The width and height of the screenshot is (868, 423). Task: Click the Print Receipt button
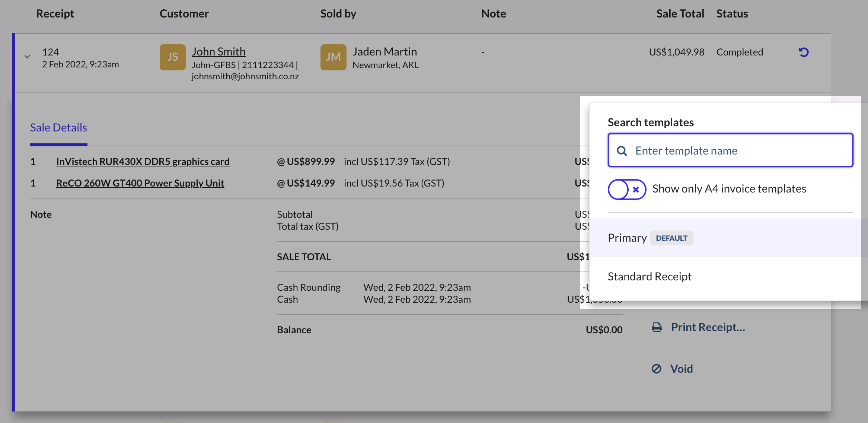pyautogui.click(x=707, y=327)
